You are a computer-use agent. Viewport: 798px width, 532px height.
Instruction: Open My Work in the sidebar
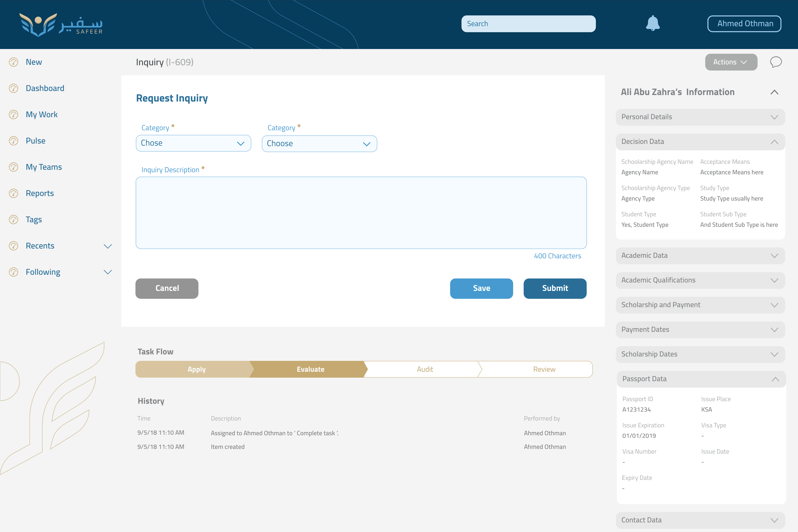pos(41,115)
